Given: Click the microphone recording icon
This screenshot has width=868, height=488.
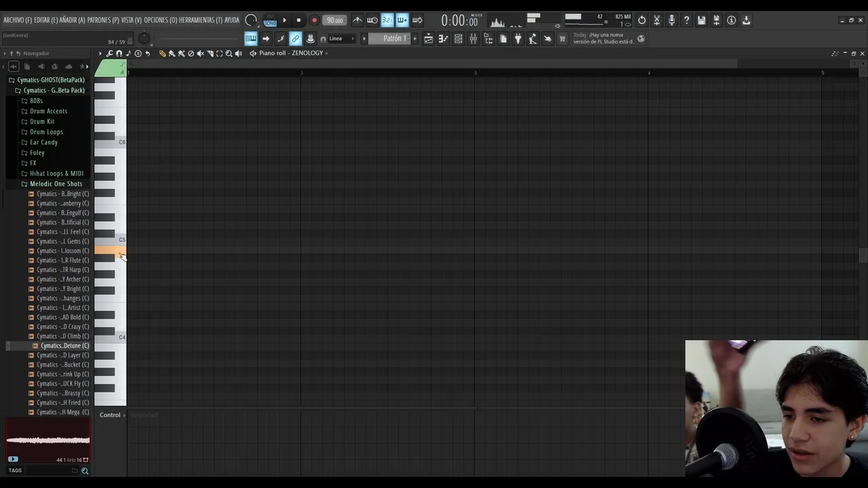Looking at the screenshot, I should coord(671,20).
